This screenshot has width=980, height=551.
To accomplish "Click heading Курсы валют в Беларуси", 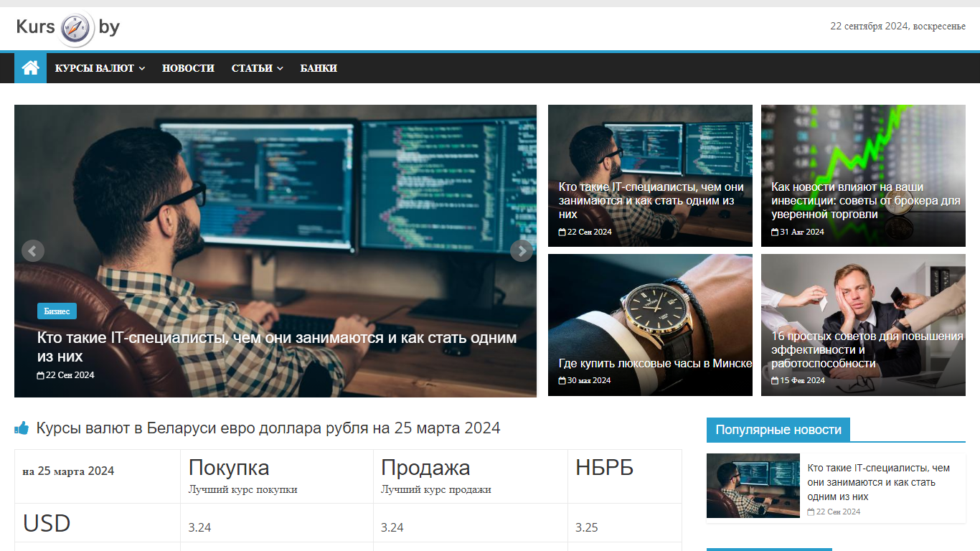I will (x=268, y=428).
